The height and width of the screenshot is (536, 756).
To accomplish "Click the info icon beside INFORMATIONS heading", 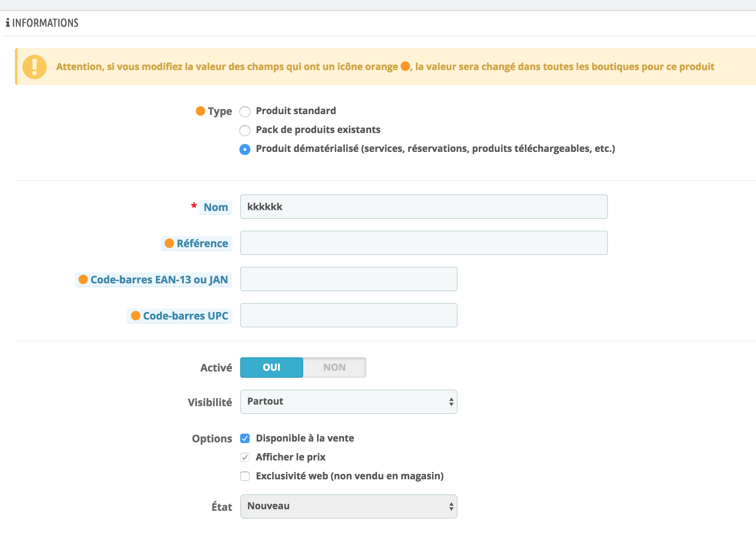I will click(x=7, y=23).
